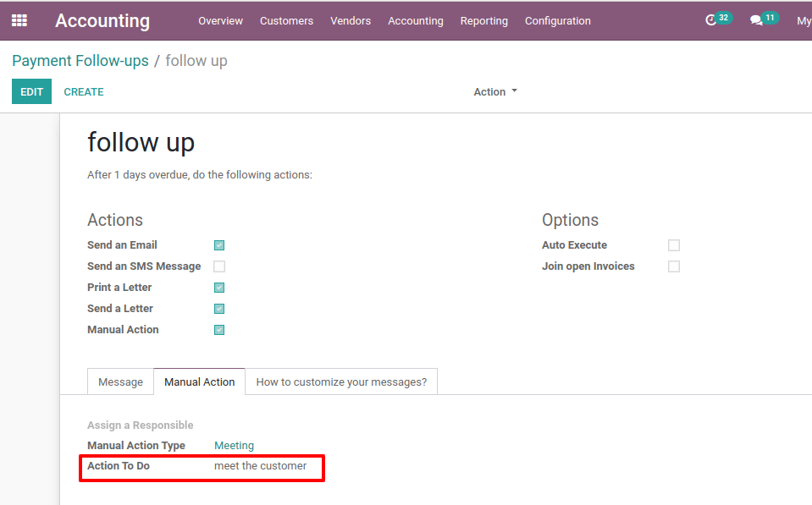Screen dimensions: 812x505
Task: Toggle the Send a Letter checkbox
Action: [219, 309]
